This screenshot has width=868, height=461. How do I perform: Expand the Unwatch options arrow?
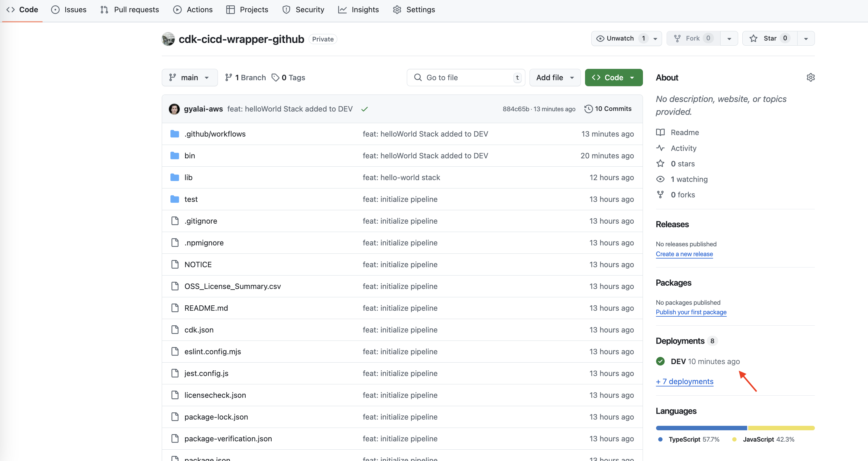coord(655,39)
